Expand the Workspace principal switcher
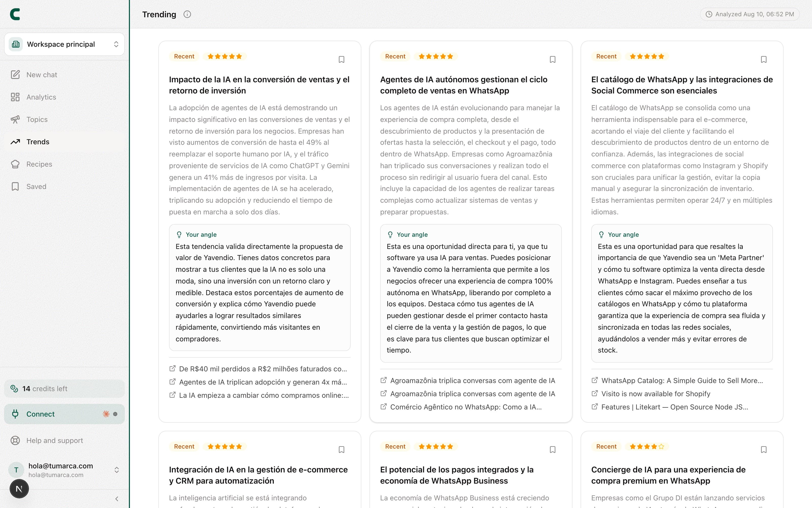This screenshot has width=812, height=508. (x=64, y=44)
